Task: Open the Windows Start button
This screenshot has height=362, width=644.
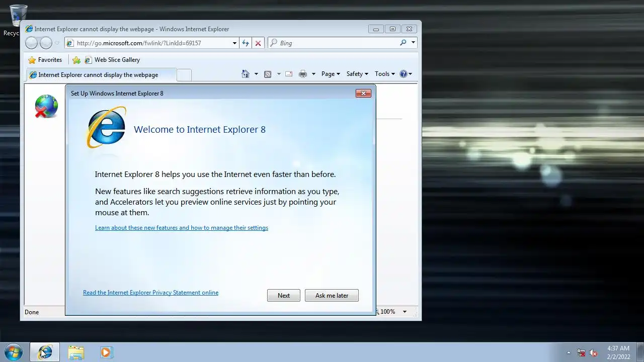Action: [x=14, y=352]
